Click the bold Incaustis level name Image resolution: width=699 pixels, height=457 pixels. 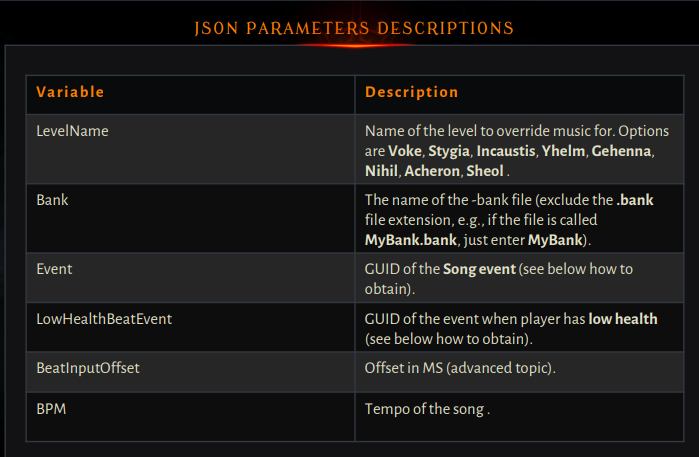click(505, 151)
